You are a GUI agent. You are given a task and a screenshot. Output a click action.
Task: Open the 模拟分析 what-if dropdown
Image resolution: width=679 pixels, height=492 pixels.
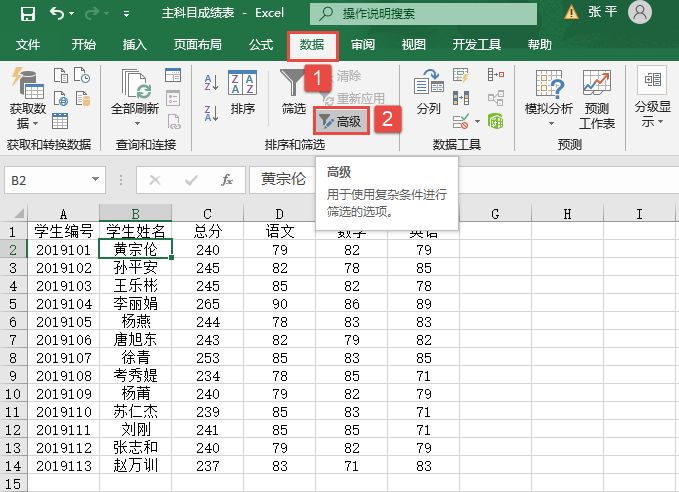tap(549, 98)
